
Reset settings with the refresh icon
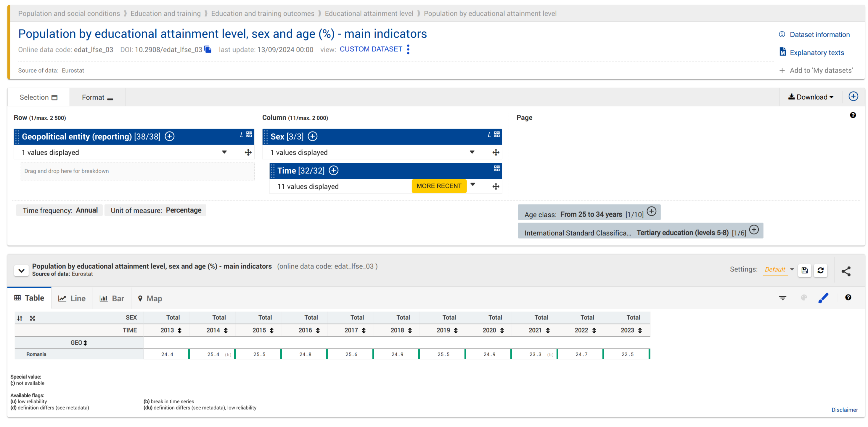(x=821, y=270)
